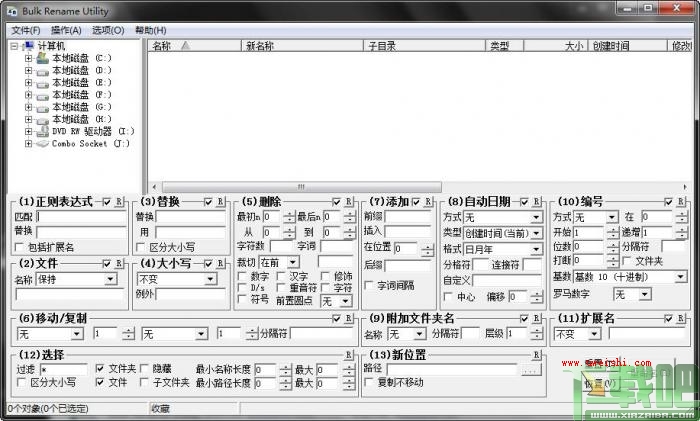This screenshot has height=421, width=700.
Task: Open the 名称 dropdown showing 保持
Action: (x=111, y=279)
